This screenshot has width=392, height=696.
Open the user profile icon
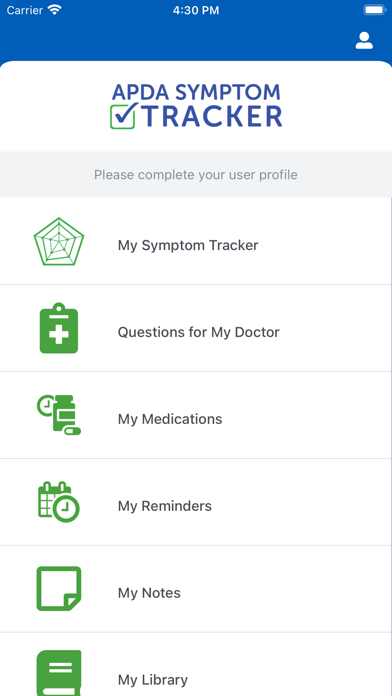coord(364,40)
